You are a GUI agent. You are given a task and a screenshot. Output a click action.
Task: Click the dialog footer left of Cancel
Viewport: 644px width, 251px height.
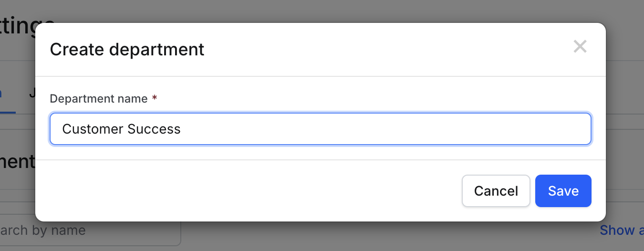[248, 191]
